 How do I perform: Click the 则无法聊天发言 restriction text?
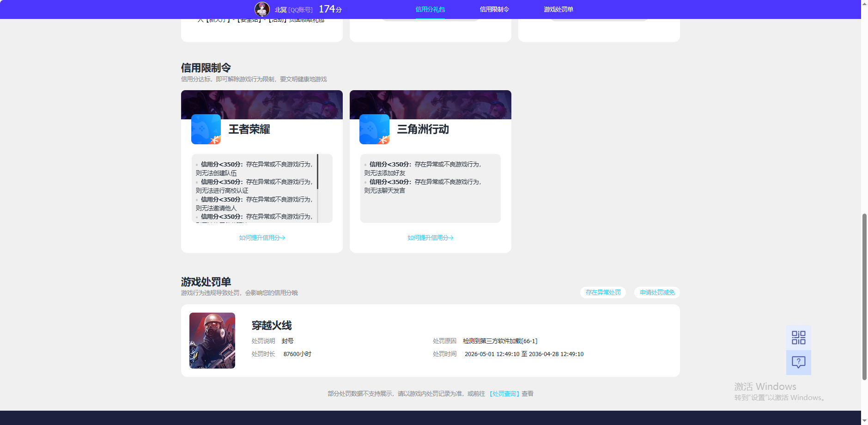tap(385, 191)
